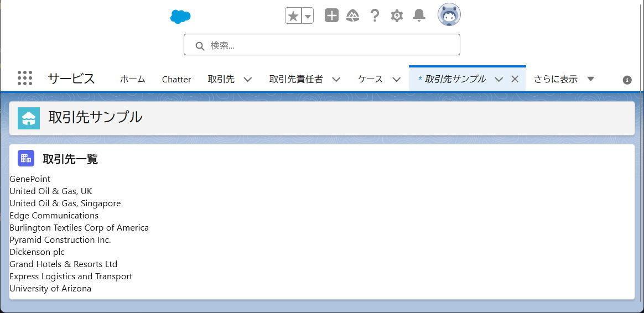Select Grand Hotels & Resorts Ltd

(64, 264)
